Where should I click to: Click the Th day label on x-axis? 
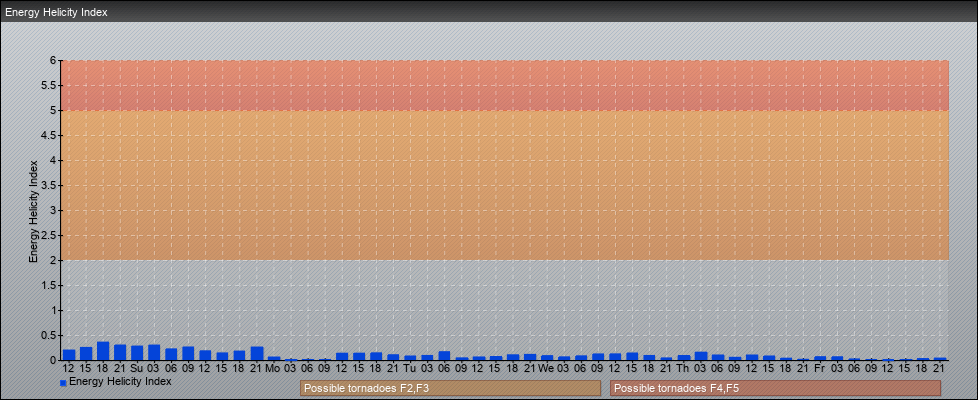[x=684, y=368]
